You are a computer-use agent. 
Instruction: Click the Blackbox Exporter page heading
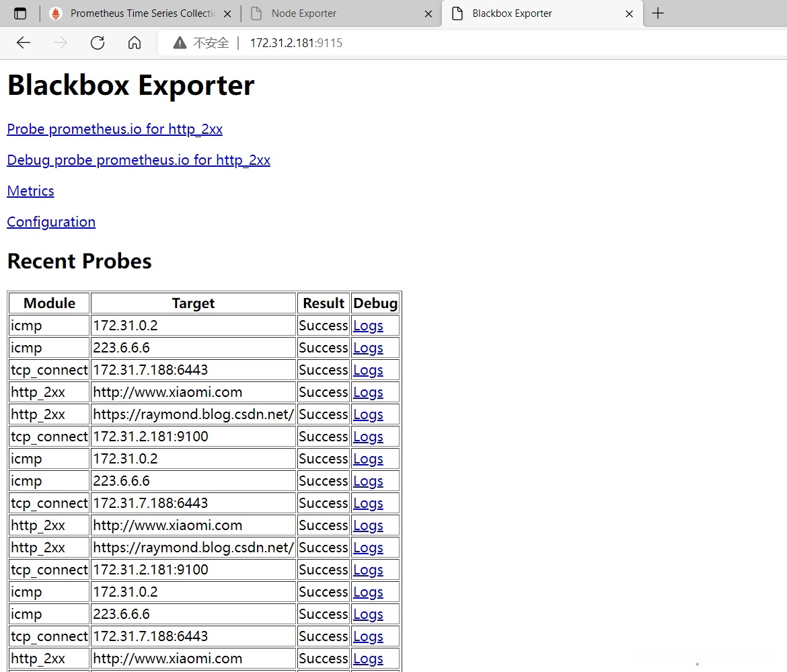(131, 85)
